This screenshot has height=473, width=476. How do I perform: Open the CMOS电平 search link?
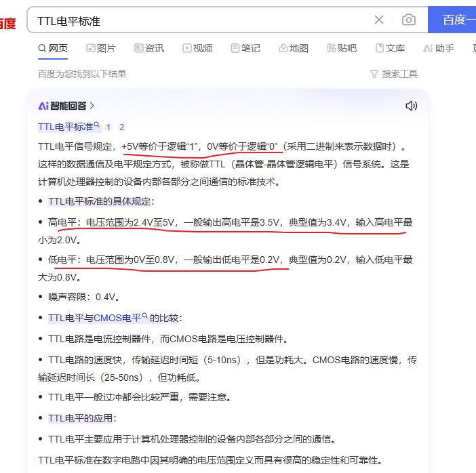coord(121,318)
